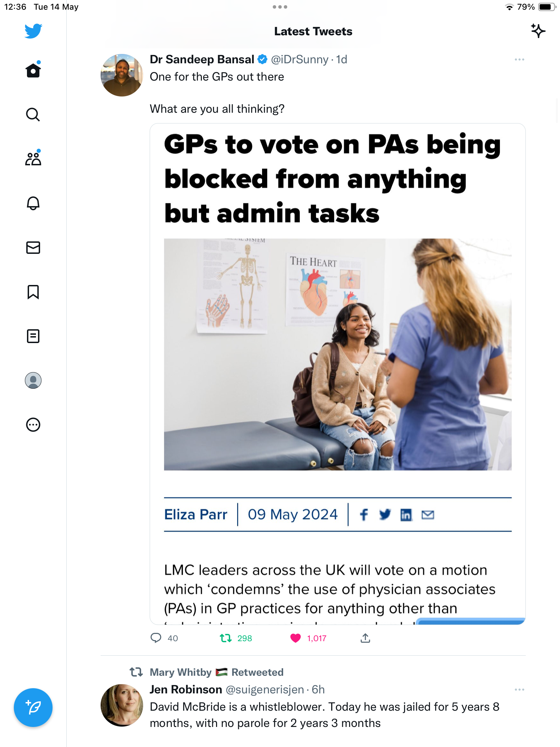Screen dimensions: 560x747
Task: Open the Notifications bell icon
Action: 33,203
